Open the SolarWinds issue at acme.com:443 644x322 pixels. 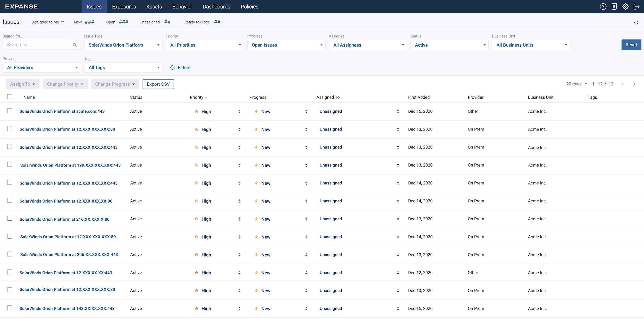coord(62,111)
